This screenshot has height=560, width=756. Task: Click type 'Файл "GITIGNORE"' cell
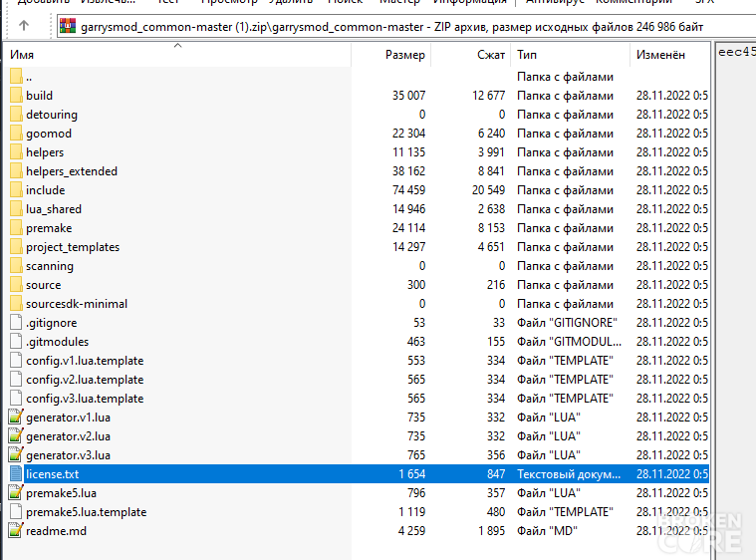click(567, 322)
